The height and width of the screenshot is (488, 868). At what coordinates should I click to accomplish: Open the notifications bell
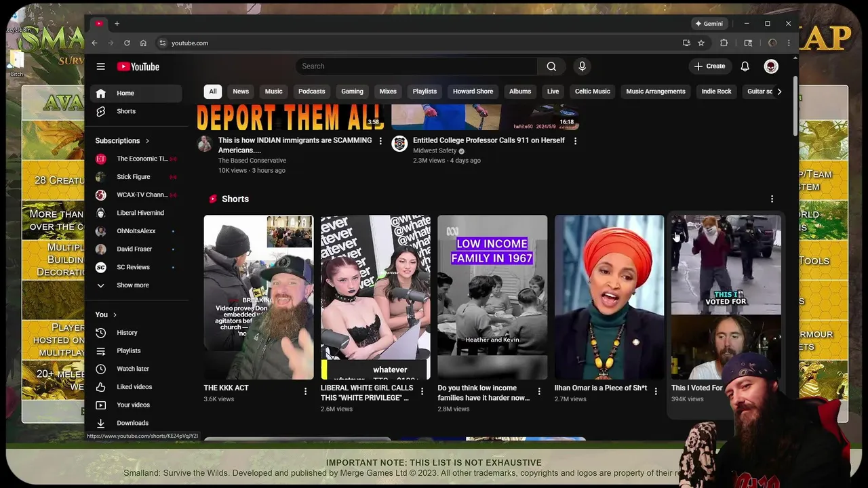(745, 66)
